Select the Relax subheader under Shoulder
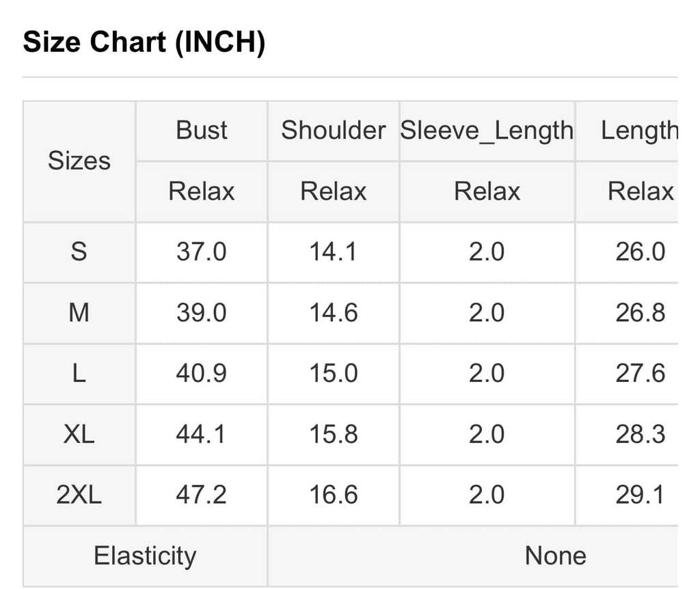 [x=333, y=191]
